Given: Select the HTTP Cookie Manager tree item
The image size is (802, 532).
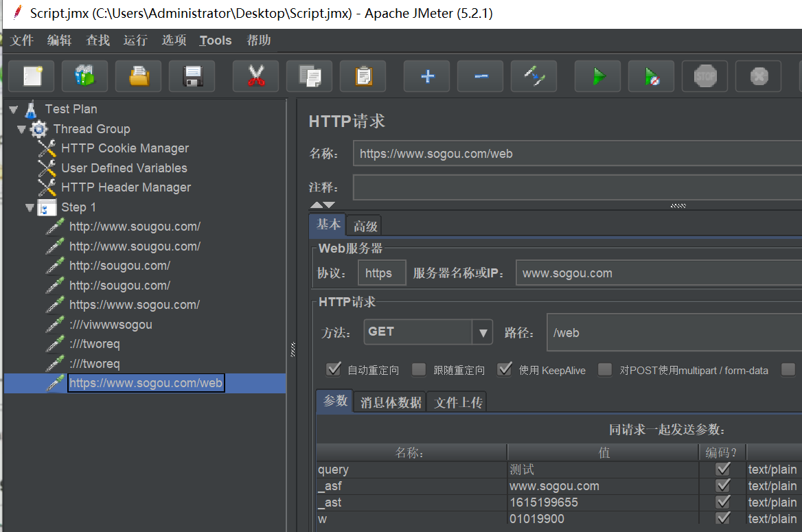Looking at the screenshot, I should coord(125,148).
